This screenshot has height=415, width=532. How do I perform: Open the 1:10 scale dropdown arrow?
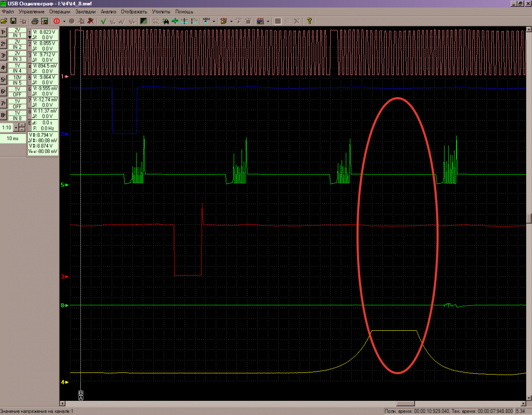pos(16,128)
